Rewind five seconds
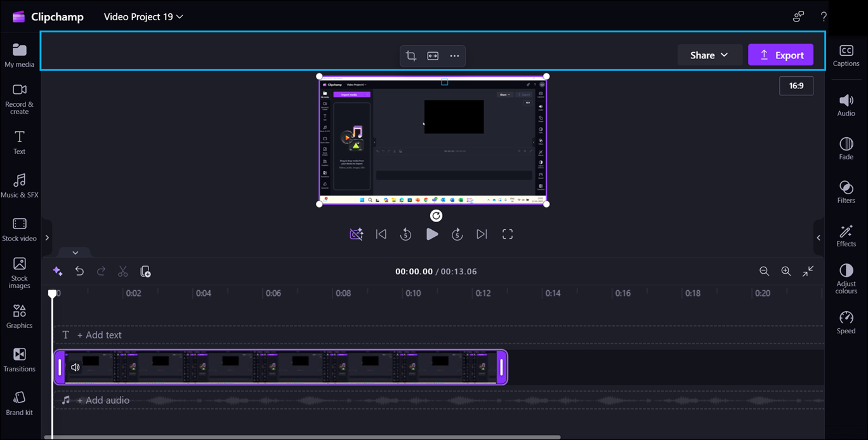The image size is (868, 440). [406, 234]
